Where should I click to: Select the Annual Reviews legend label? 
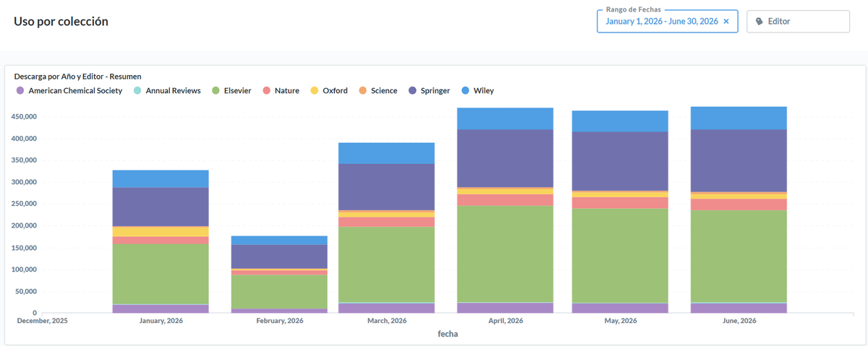tap(173, 91)
